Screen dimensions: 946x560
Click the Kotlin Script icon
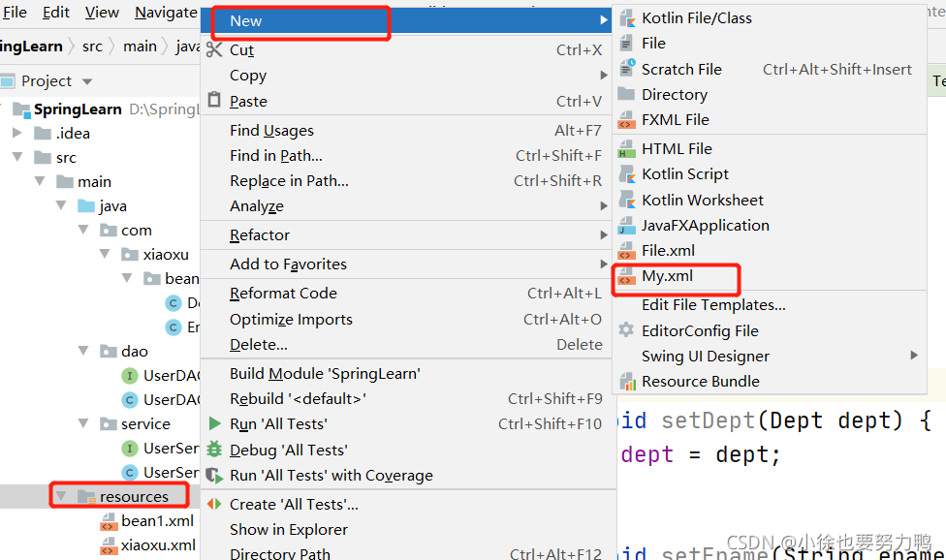pyautogui.click(x=627, y=174)
